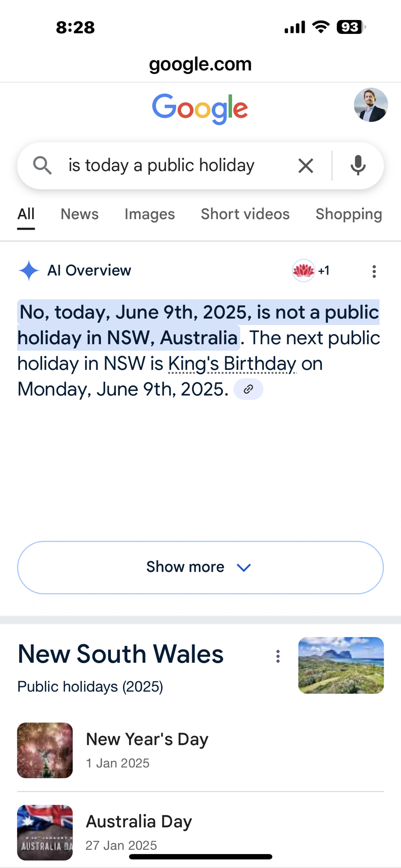The width and height of the screenshot is (401, 868).
Task: Tap the microphone voice search icon
Action: (x=358, y=165)
